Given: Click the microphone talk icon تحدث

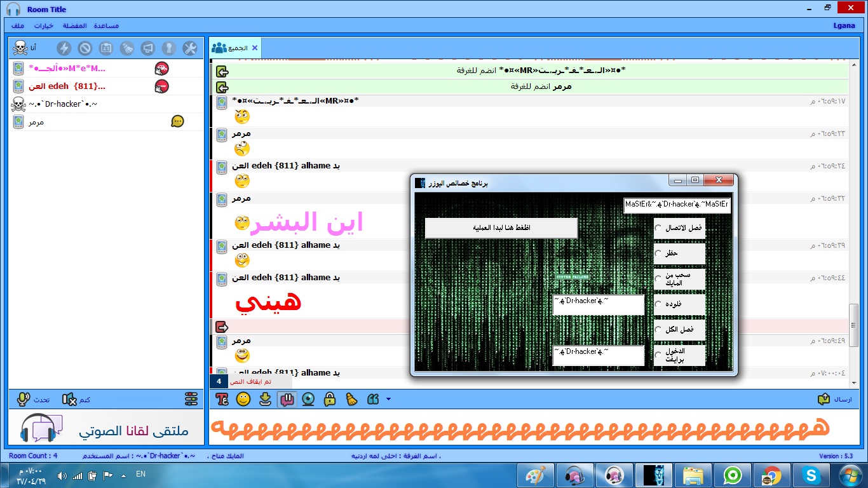Looking at the screenshot, I should [24, 399].
